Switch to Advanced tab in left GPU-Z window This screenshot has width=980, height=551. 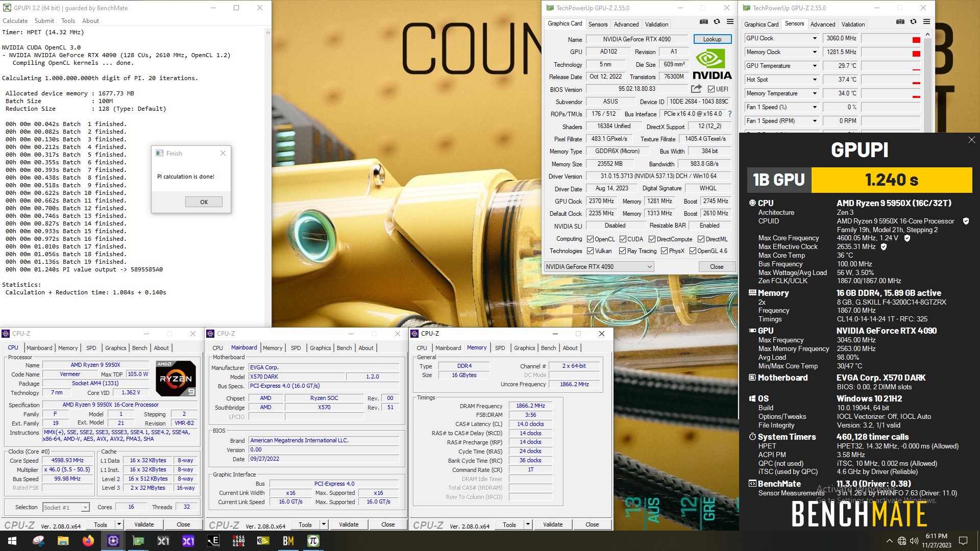pos(626,24)
